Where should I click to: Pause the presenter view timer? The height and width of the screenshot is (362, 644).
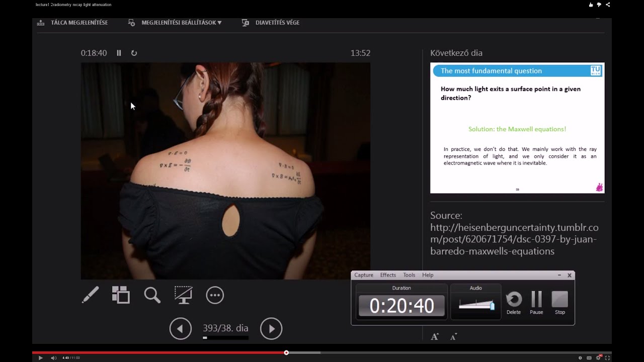pyautogui.click(x=119, y=53)
